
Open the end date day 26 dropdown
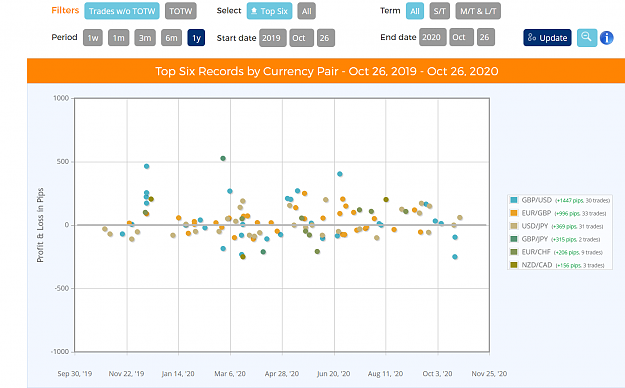[486, 37]
